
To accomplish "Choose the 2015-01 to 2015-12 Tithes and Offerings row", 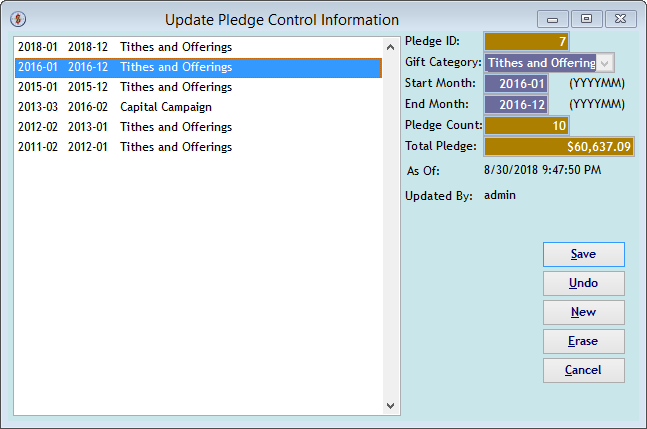I will click(x=198, y=87).
